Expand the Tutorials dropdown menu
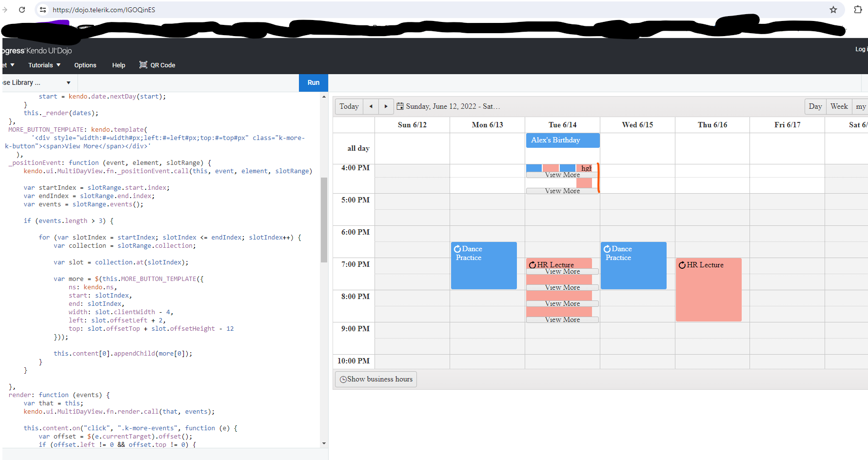The height and width of the screenshot is (460, 868). (x=44, y=65)
